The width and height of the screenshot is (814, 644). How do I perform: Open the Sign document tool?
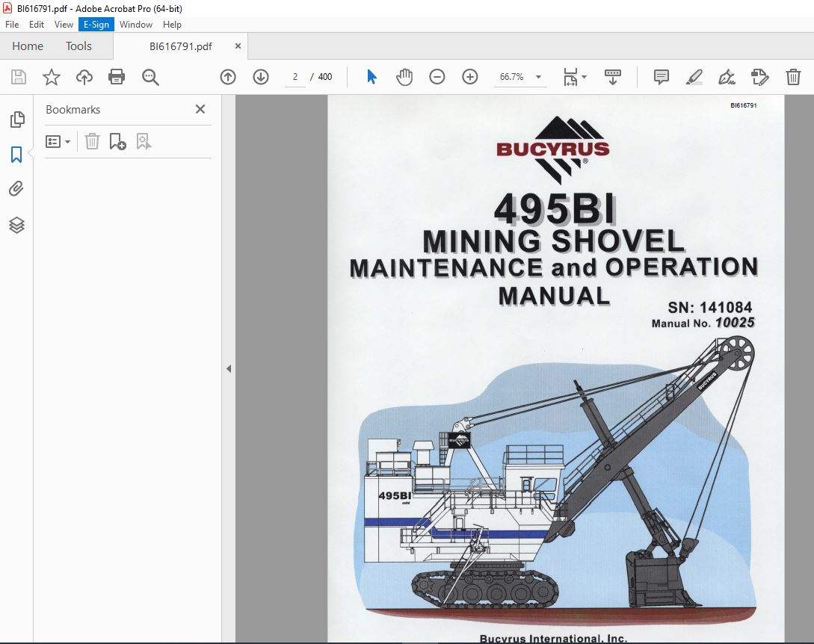pyautogui.click(x=727, y=77)
